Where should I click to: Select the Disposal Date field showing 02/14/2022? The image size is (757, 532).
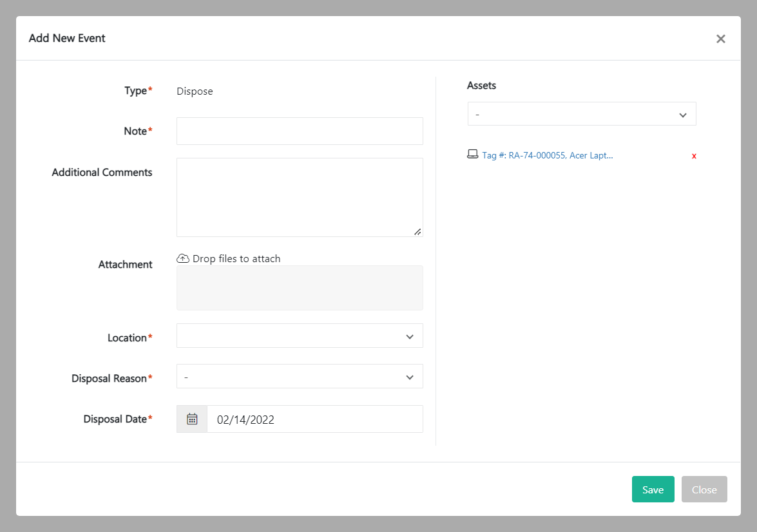314,419
